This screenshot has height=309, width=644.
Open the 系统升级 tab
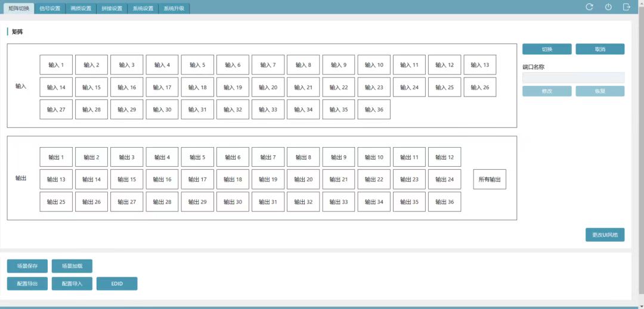tap(174, 8)
